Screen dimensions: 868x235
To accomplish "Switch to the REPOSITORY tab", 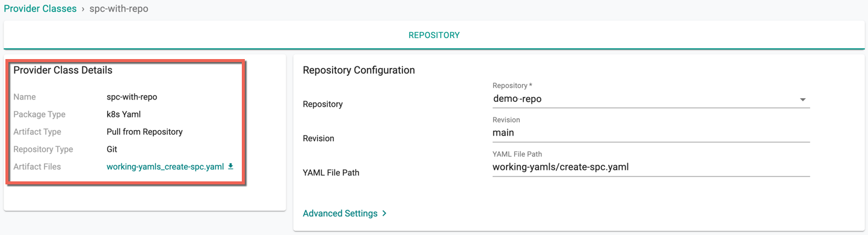I will click(x=434, y=35).
